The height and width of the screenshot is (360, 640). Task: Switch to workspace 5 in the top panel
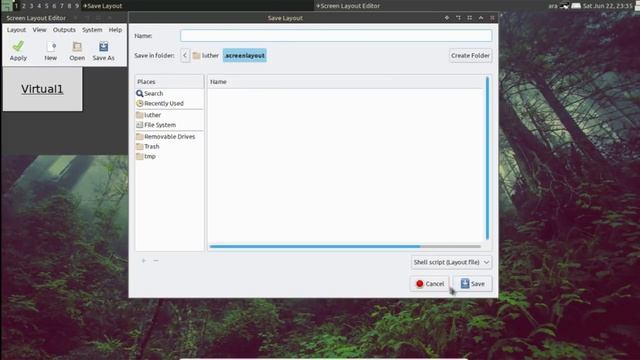tap(47, 6)
